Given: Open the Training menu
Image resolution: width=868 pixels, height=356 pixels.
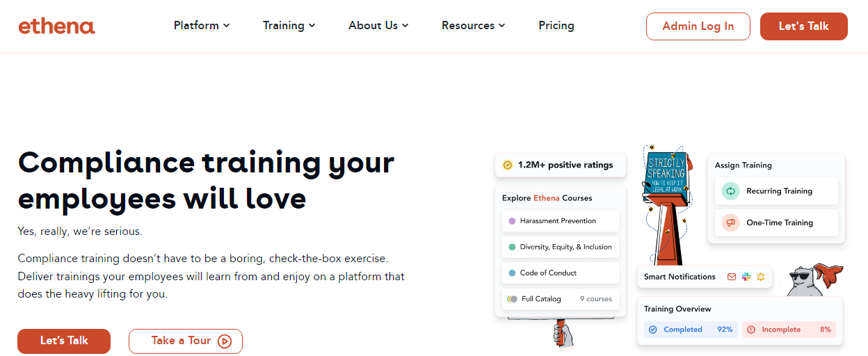Looking at the screenshot, I should click(x=289, y=26).
